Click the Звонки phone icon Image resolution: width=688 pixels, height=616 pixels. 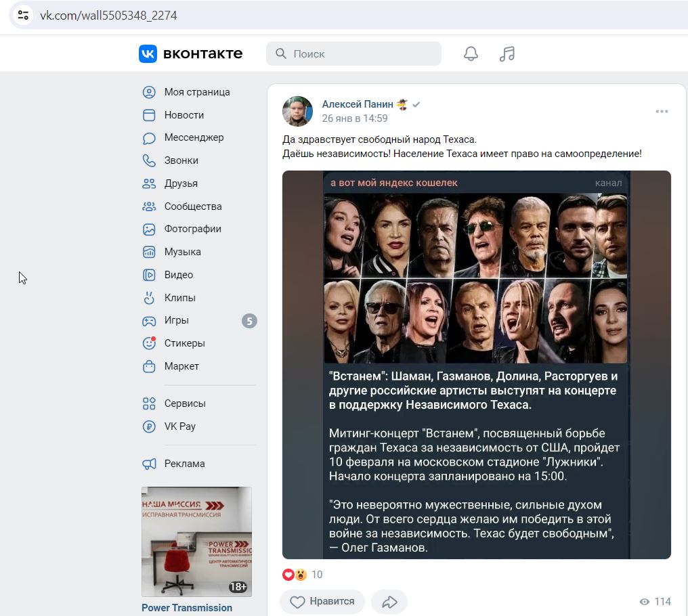(x=149, y=160)
